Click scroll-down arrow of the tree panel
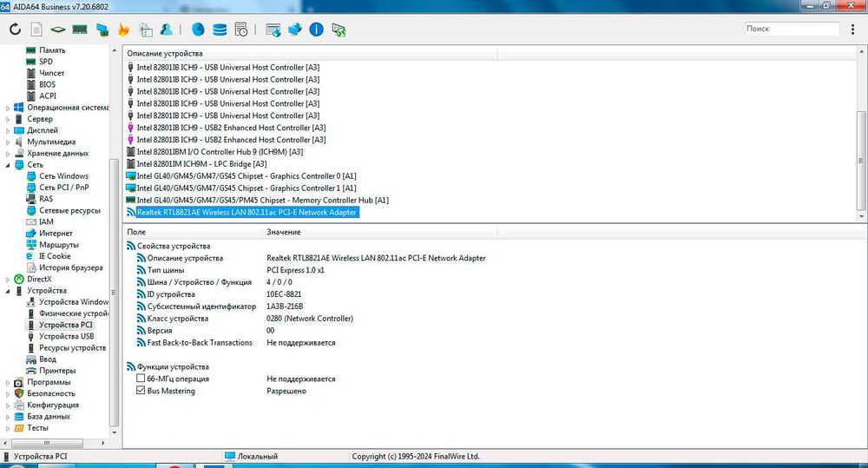 115,432
